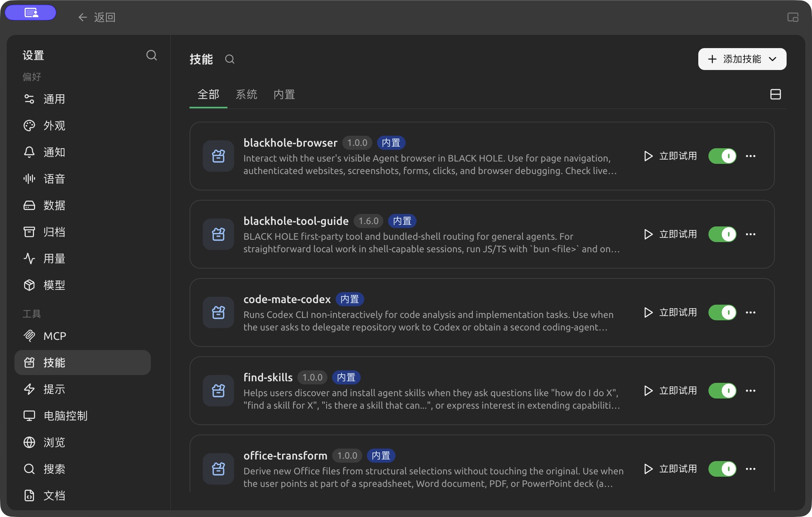812x517 pixels.
Task: Click the find-skills title text
Action: point(268,377)
